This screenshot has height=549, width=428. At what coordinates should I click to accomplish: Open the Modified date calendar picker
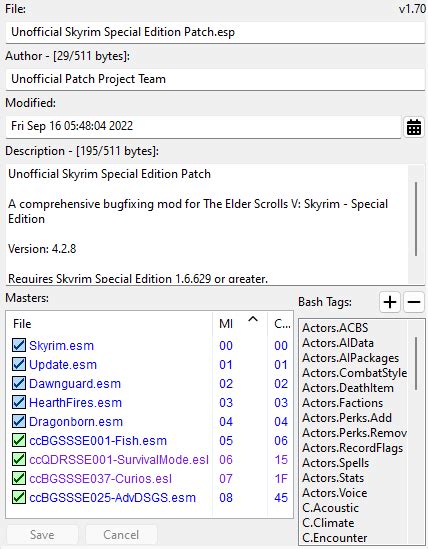coord(414,127)
